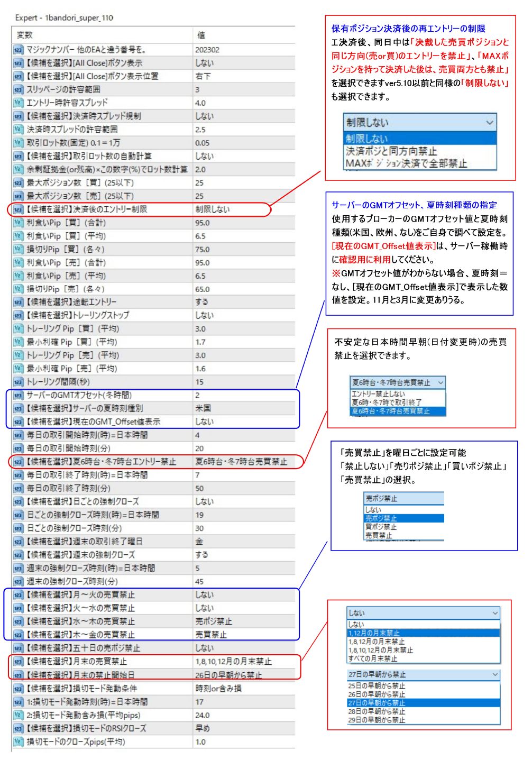Click 時刻or含み損 value
This screenshot has height=769, width=532.
pos(218,689)
